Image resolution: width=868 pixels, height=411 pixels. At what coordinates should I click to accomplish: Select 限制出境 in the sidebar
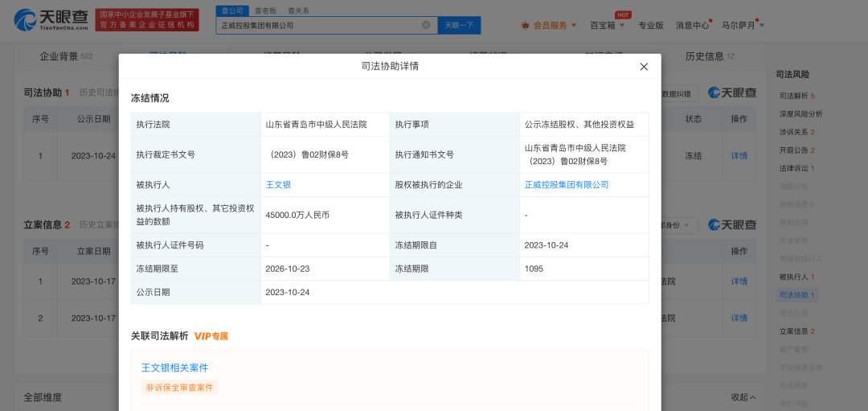coord(793,223)
